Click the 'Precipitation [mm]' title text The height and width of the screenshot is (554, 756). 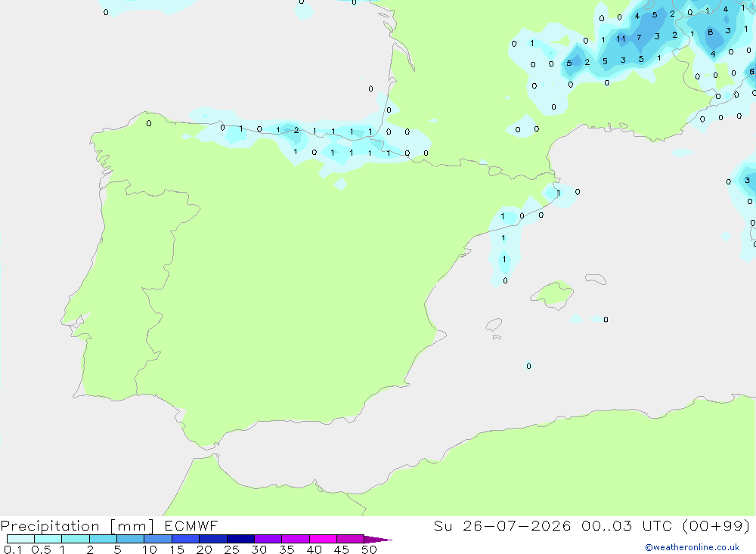point(77,526)
